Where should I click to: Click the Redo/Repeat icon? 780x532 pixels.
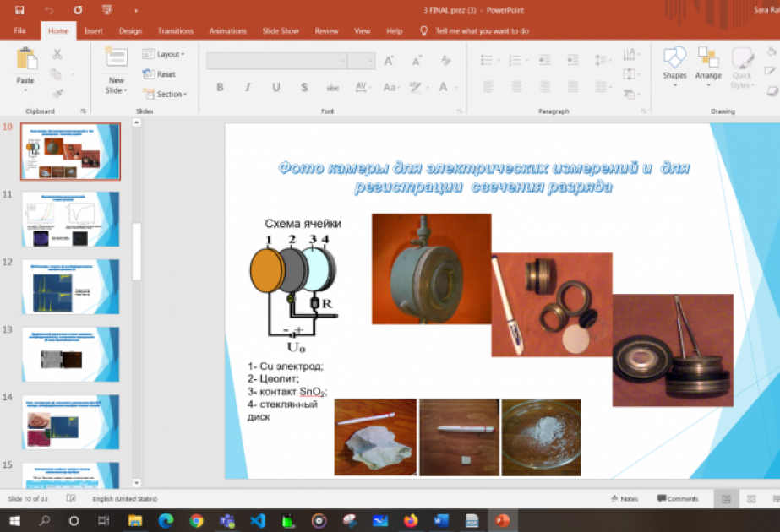click(x=78, y=10)
